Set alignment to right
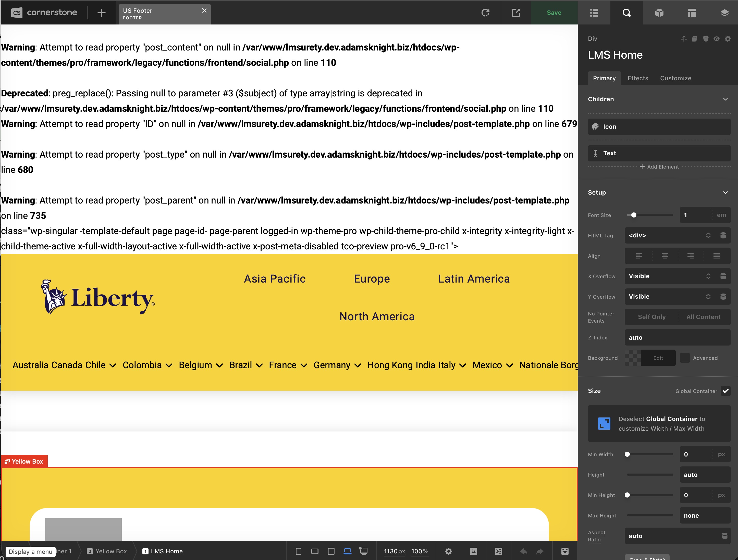Screen dimensions: 738x560 691,256
